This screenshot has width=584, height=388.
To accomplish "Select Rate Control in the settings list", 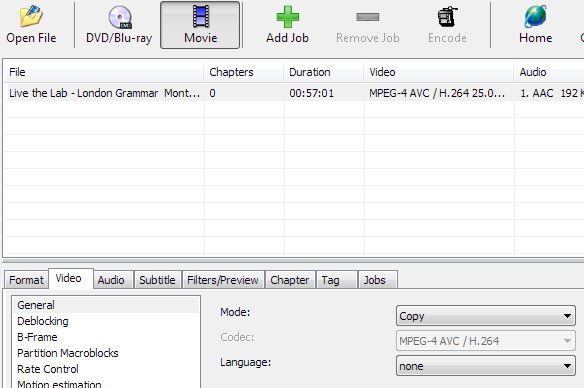I will [x=48, y=369].
